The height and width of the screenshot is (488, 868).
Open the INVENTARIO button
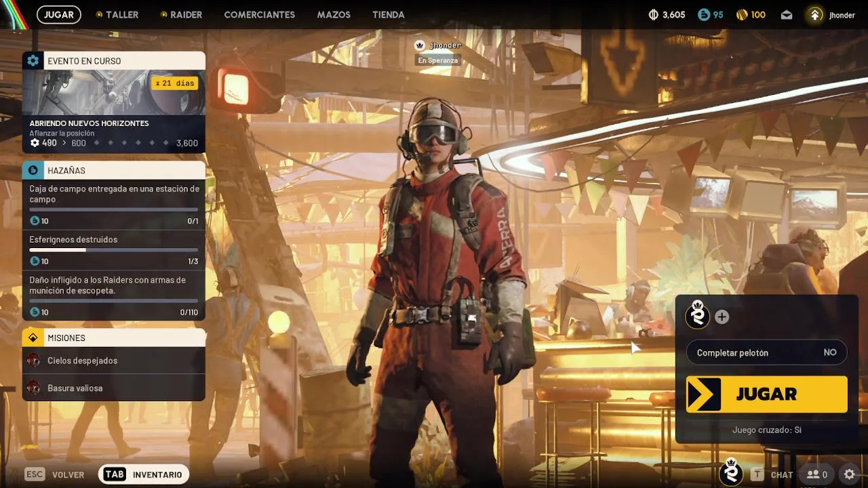[144, 474]
